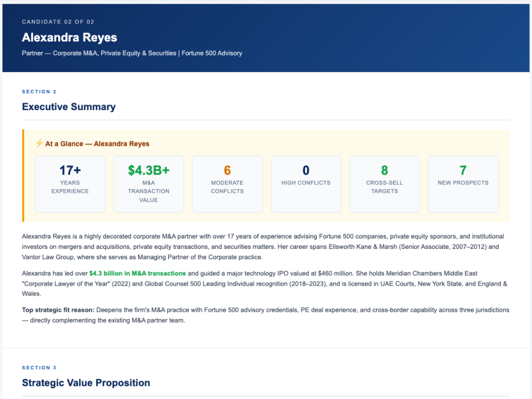Click the 'Ellsworth Kane & Marsh' firm name

[x=363, y=247]
